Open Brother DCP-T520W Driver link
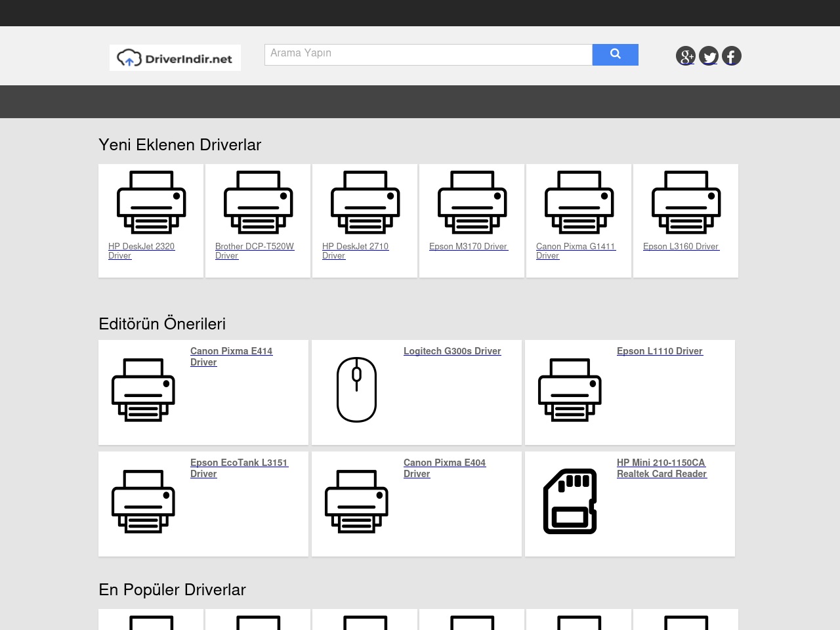Image resolution: width=840 pixels, height=630 pixels. (x=255, y=251)
